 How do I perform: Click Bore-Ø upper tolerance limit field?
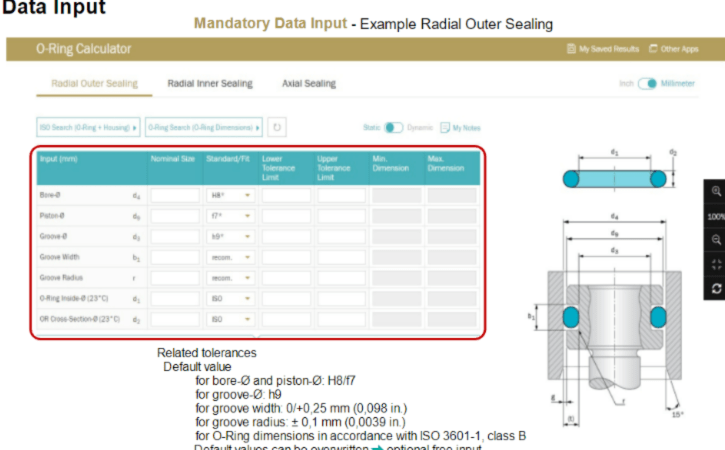coord(342,195)
